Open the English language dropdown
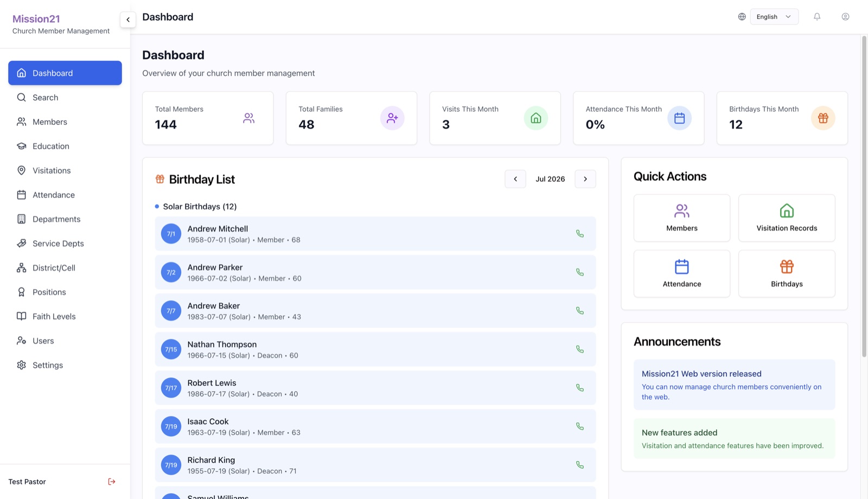The image size is (868, 499). pos(774,17)
